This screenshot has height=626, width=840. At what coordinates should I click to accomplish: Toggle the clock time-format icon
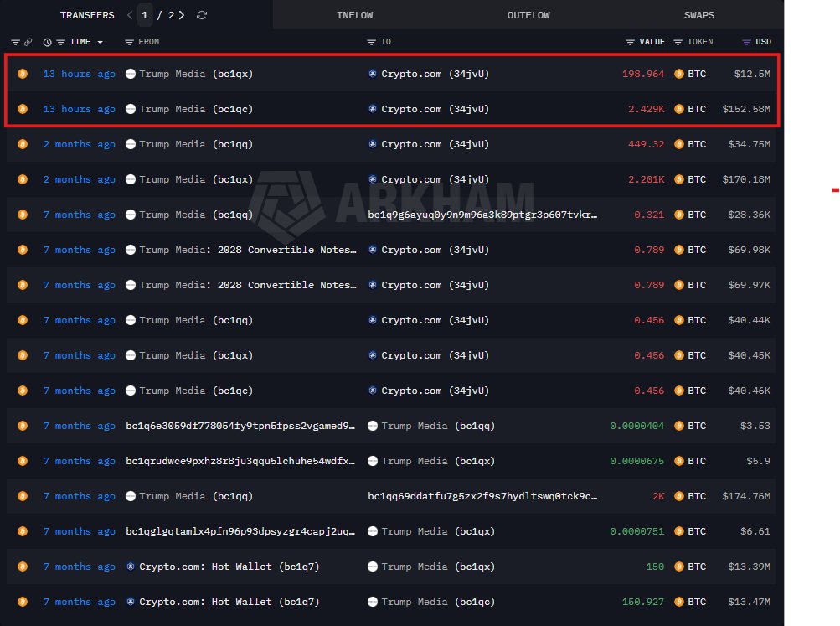(47, 42)
